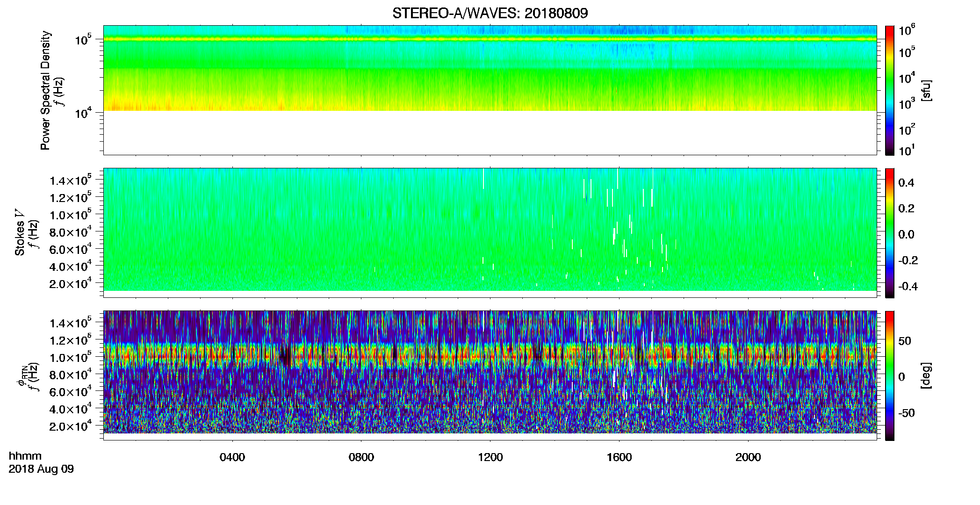The image size is (980, 505).
Task: Click the STEREO-A/WAVES: 20180809 plot title
Action: 490,13
